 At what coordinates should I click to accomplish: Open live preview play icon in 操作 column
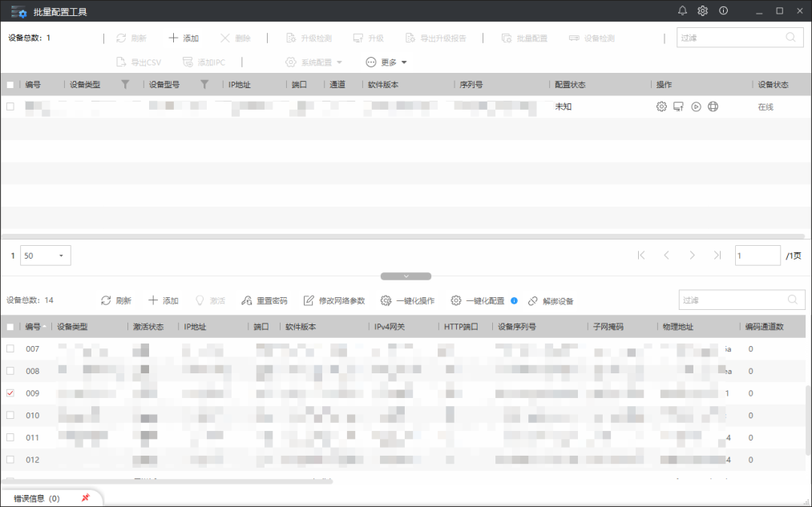[x=696, y=107]
